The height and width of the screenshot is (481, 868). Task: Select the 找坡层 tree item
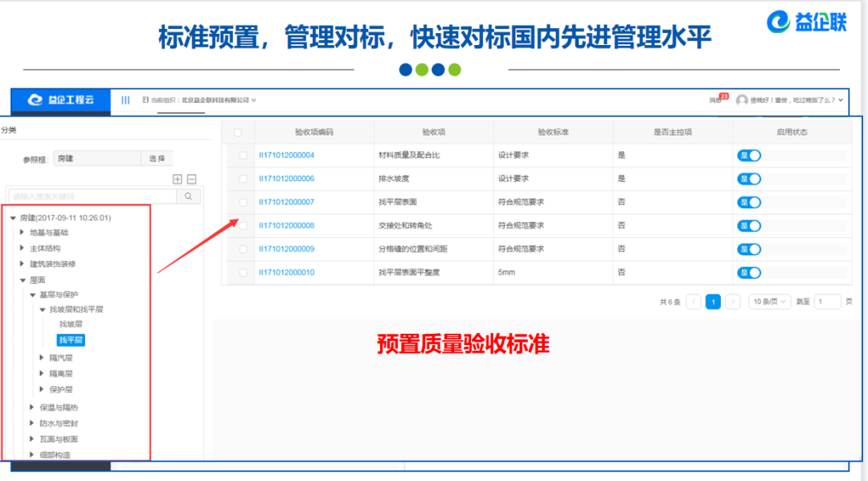[x=71, y=324]
